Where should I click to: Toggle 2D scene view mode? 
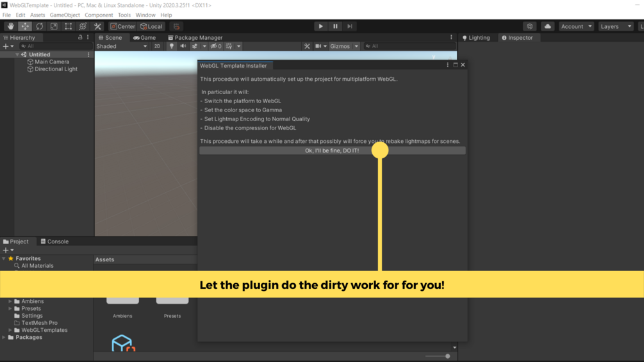click(x=157, y=46)
